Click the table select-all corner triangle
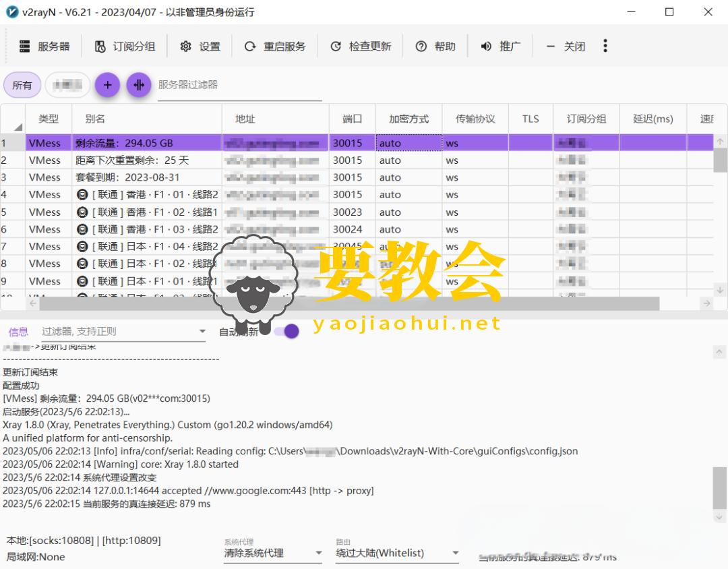The width and height of the screenshot is (728, 569). tap(18, 126)
